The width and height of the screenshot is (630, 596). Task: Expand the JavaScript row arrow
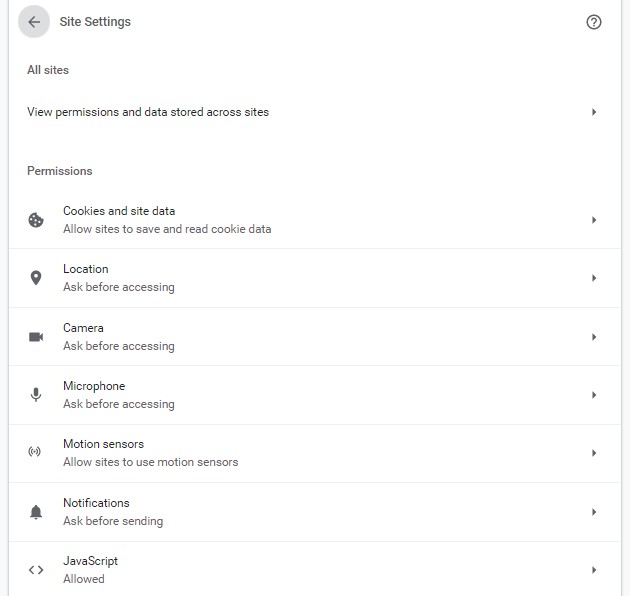(x=594, y=570)
